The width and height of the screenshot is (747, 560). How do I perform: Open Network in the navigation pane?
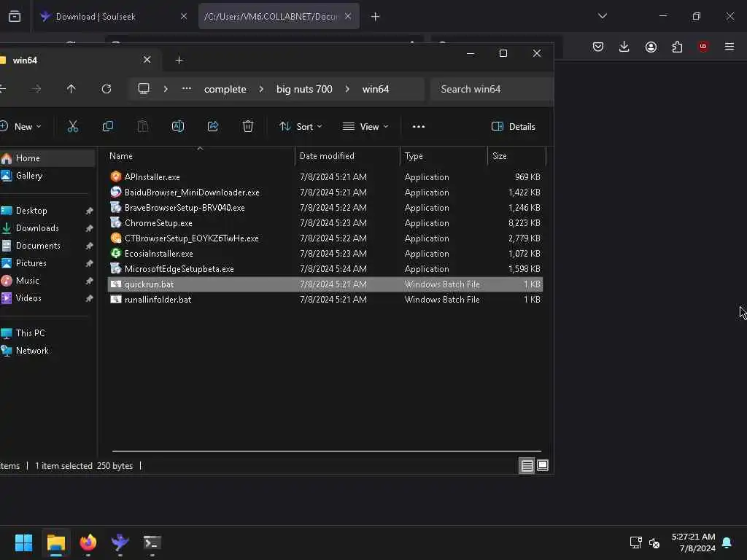click(47, 351)
